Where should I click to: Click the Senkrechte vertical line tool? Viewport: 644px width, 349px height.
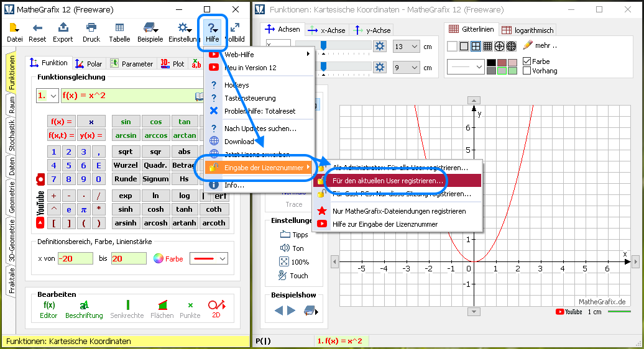[x=127, y=310]
